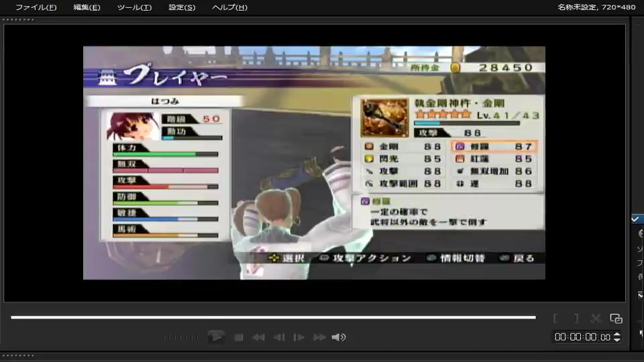
Task: Open the ヘルプ(H) menu
Action: [229, 7]
